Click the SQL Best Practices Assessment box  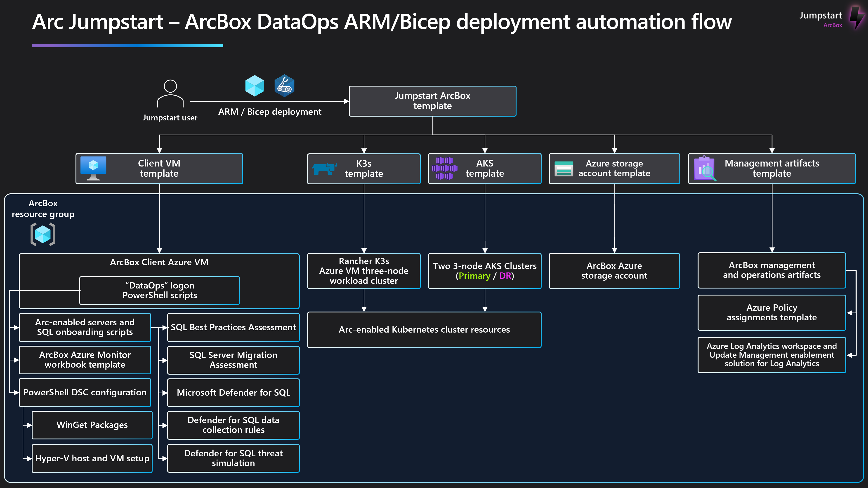(233, 327)
